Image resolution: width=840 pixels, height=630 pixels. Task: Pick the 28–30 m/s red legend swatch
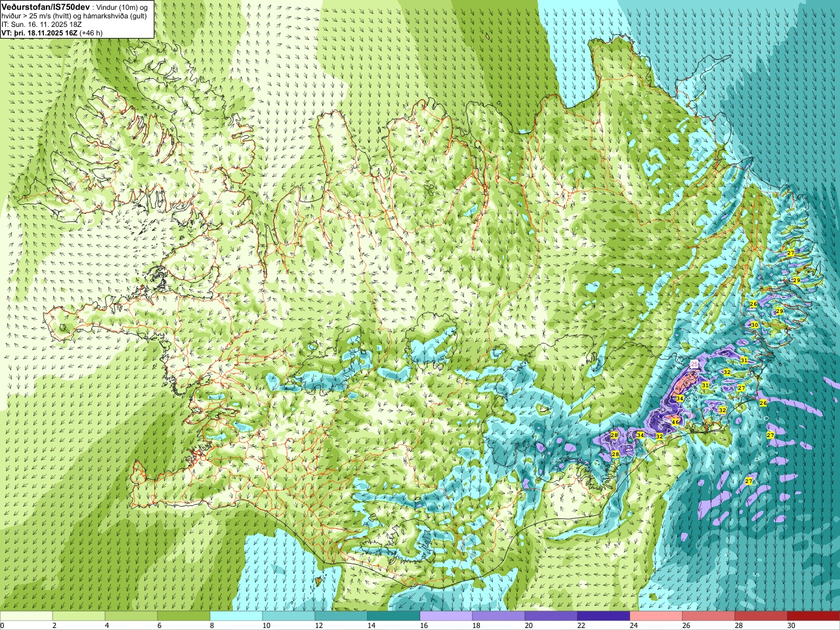point(761,616)
